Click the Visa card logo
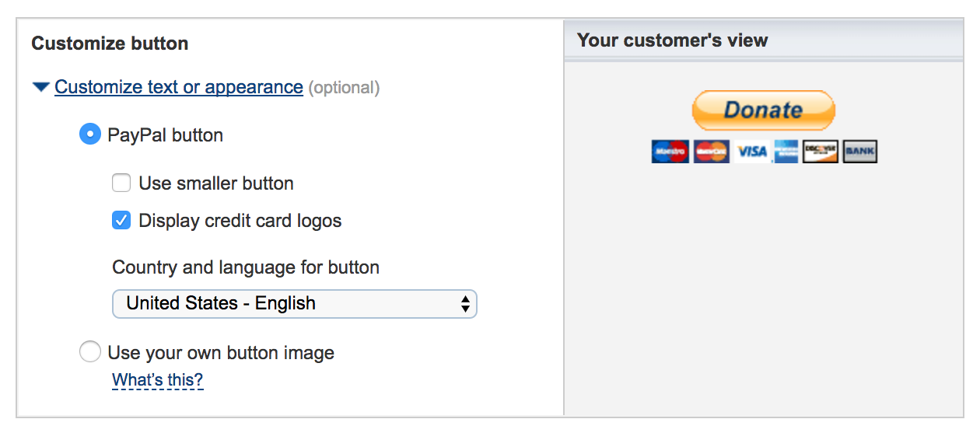This screenshot has height=440, width=980. click(x=751, y=152)
